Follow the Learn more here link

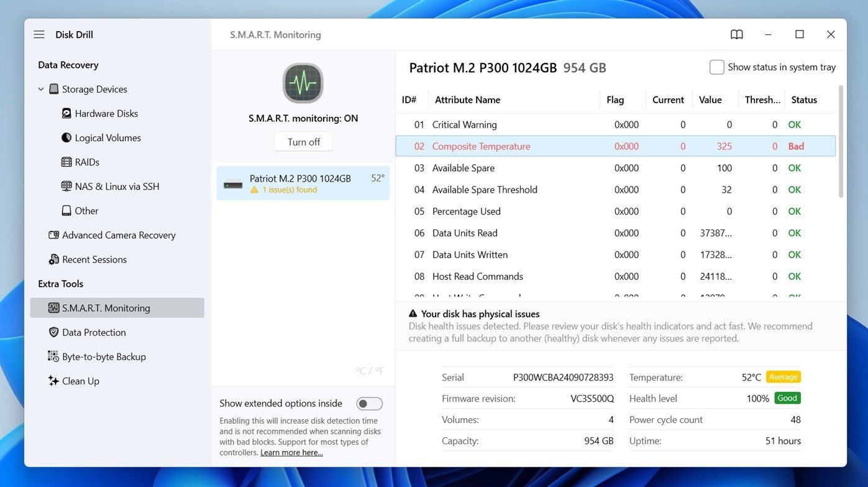[x=291, y=453]
